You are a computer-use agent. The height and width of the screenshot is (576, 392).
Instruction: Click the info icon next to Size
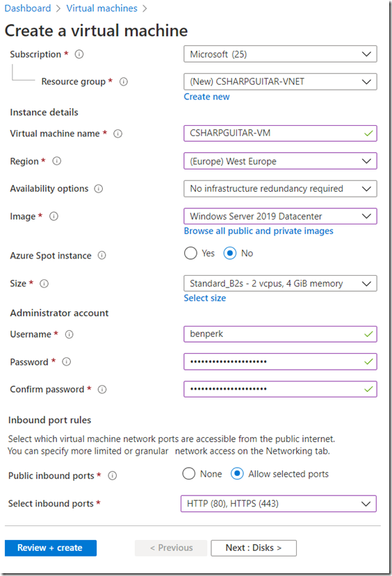pyautogui.click(x=44, y=283)
